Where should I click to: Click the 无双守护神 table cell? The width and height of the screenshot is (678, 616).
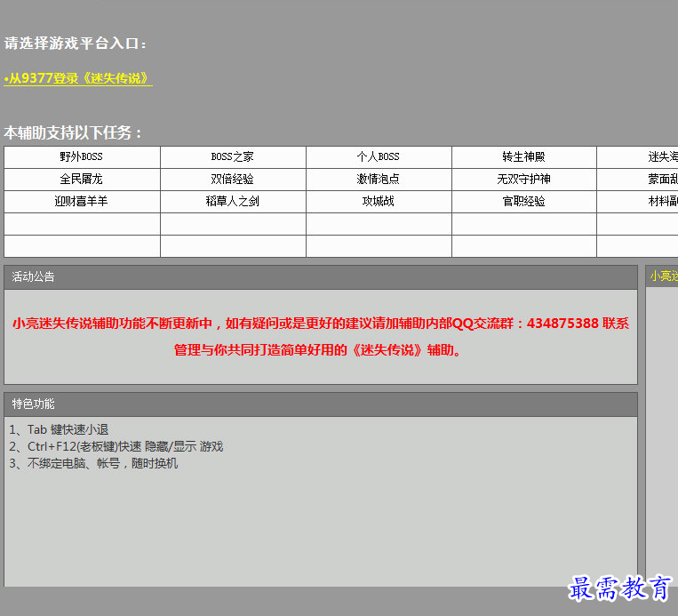coord(524,179)
